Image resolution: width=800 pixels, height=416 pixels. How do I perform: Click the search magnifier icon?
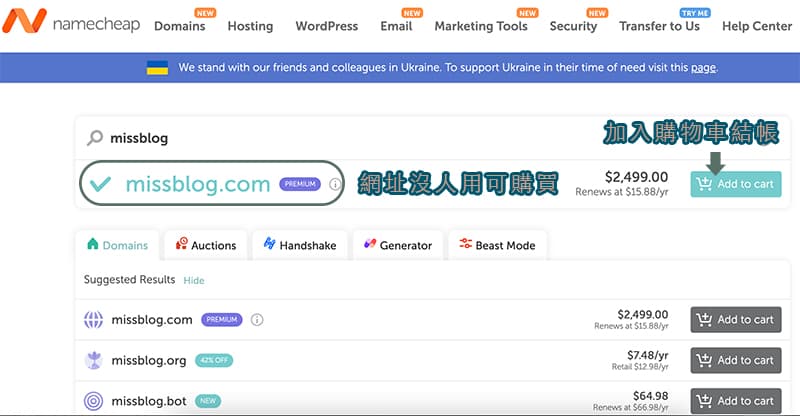click(x=95, y=138)
